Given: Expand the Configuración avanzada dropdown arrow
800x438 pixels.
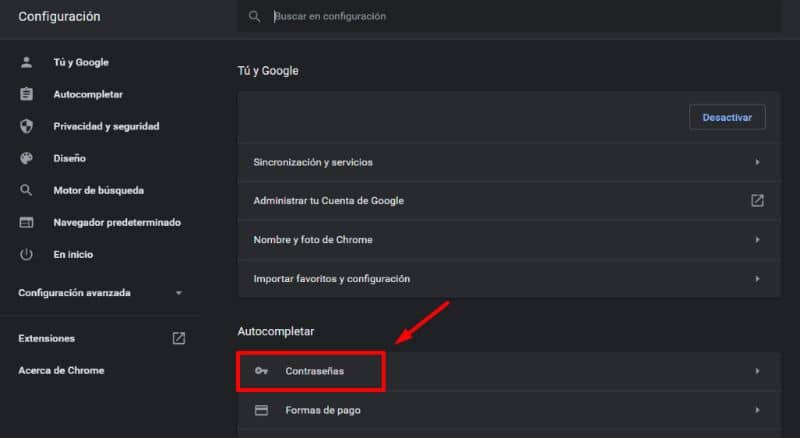Looking at the screenshot, I should pos(179,293).
